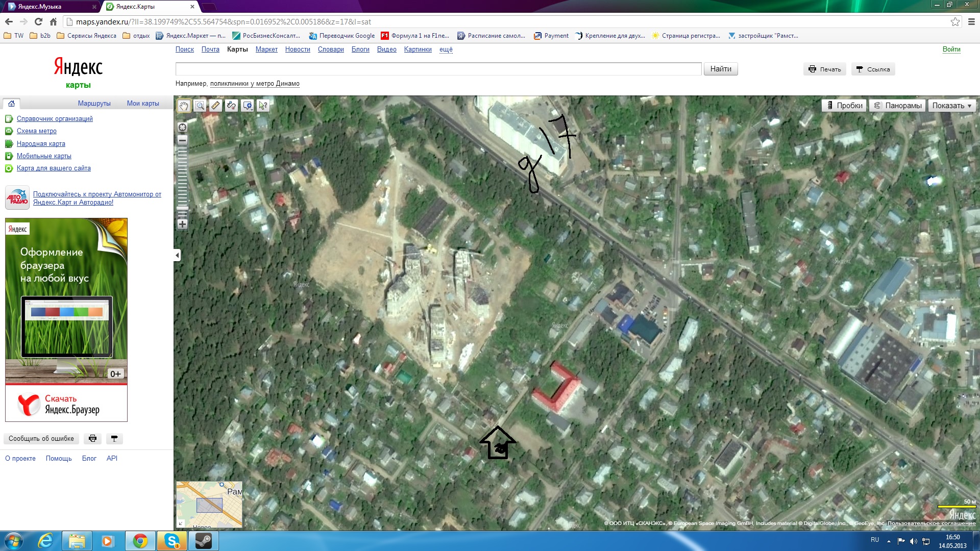This screenshot has height=551, width=980.
Task: Open the API footer link
Action: (112, 459)
